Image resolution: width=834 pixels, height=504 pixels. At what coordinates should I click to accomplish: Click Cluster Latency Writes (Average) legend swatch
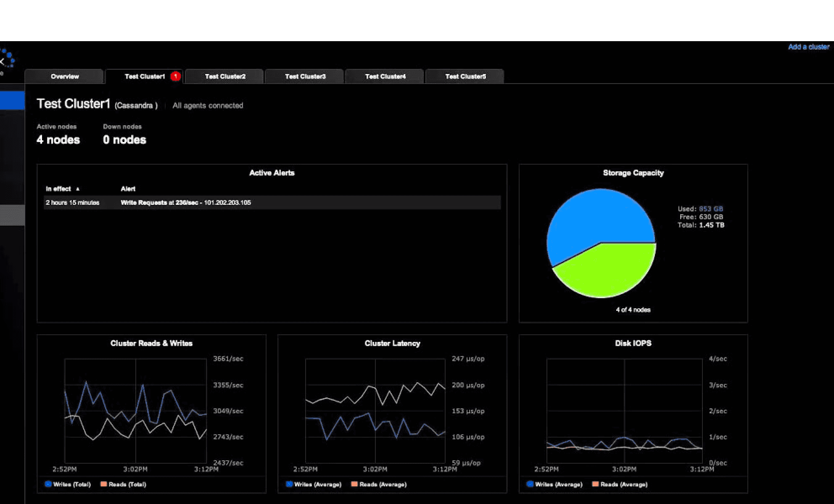point(289,484)
